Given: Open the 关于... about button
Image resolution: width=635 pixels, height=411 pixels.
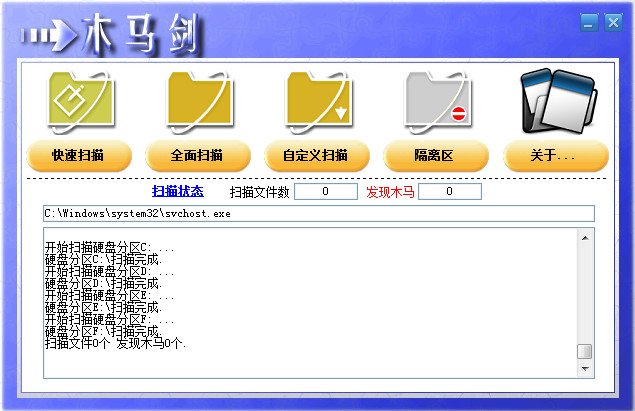Looking at the screenshot, I should tap(556, 155).
